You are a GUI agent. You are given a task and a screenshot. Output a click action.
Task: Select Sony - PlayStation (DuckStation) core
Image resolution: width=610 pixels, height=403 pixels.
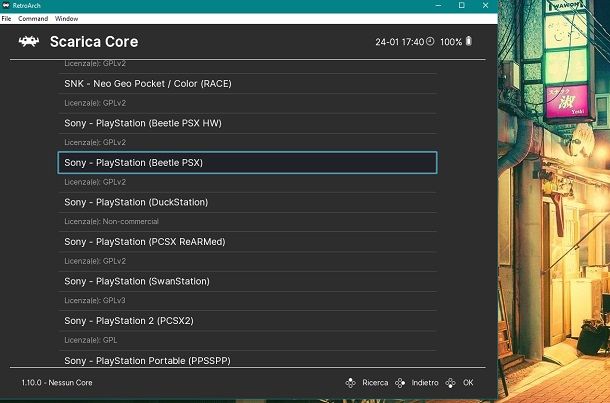[247, 202]
